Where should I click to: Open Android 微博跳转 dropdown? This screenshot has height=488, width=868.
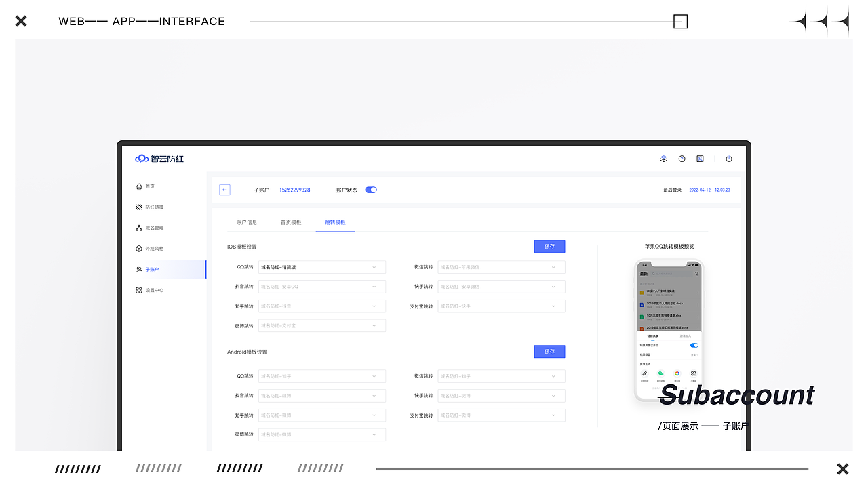322,435
